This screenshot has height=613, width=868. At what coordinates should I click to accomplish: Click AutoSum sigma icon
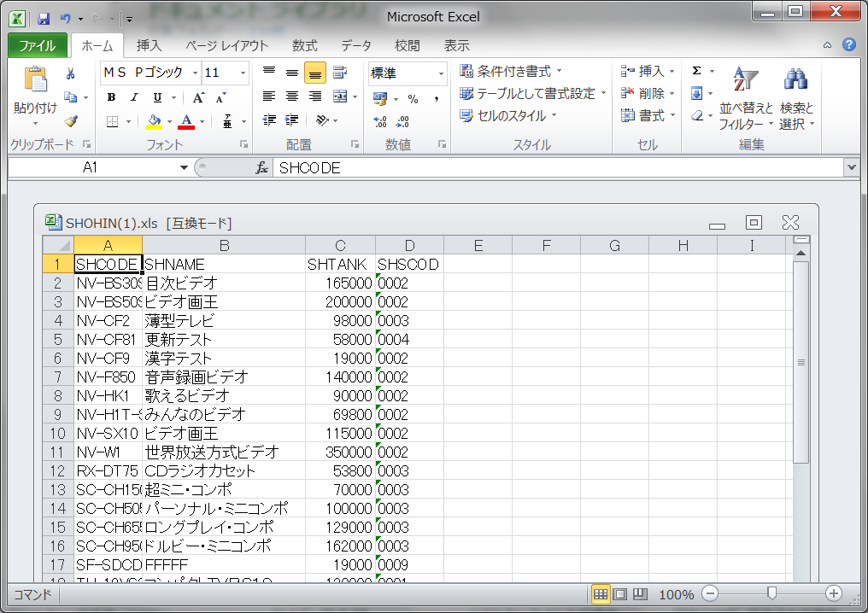[x=697, y=71]
